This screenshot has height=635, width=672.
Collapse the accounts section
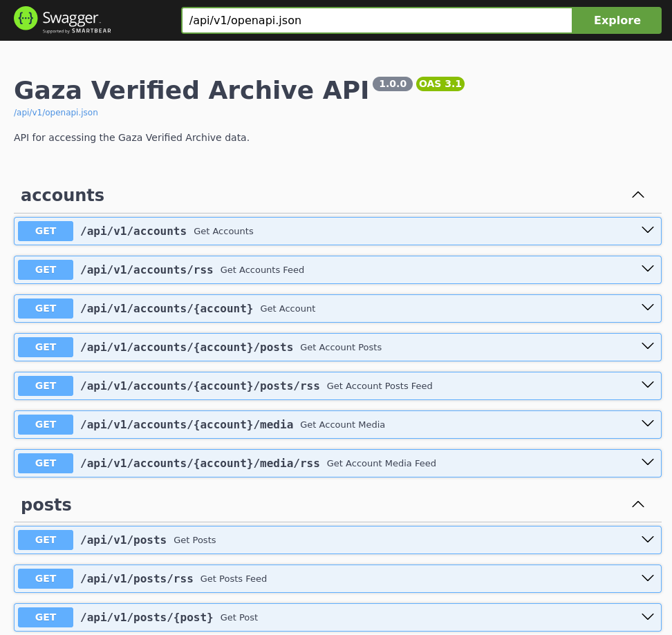pyautogui.click(x=637, y=195)
